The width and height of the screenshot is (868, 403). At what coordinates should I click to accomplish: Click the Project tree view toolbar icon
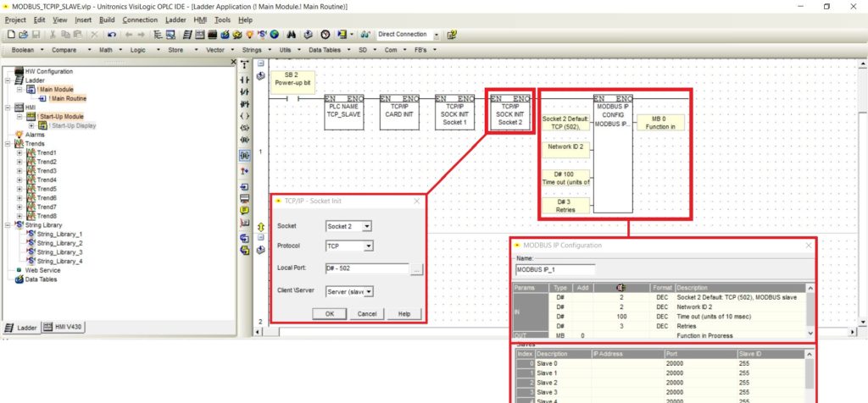158,34
